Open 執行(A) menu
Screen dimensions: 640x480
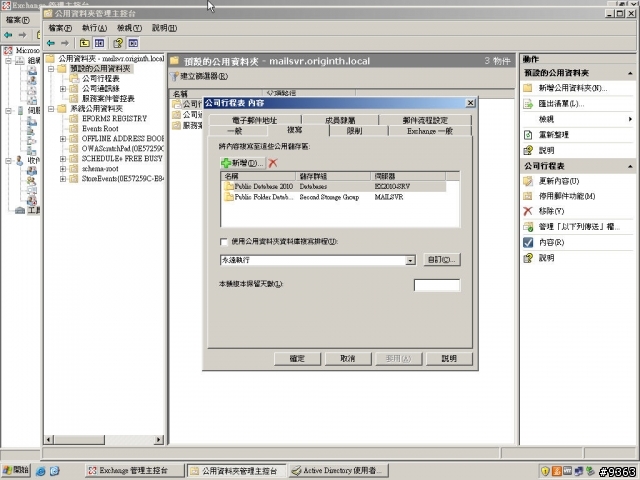pyautogui.click(x=94, y=28)
